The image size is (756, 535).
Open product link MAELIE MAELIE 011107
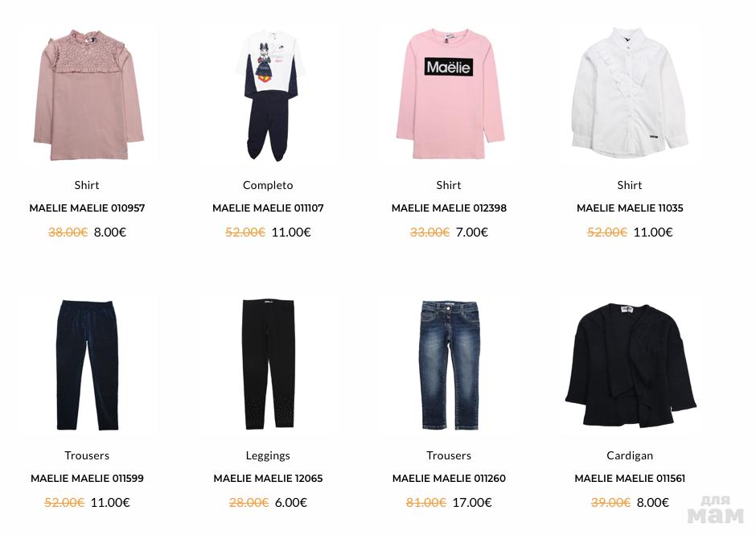[x=268, y=208]
